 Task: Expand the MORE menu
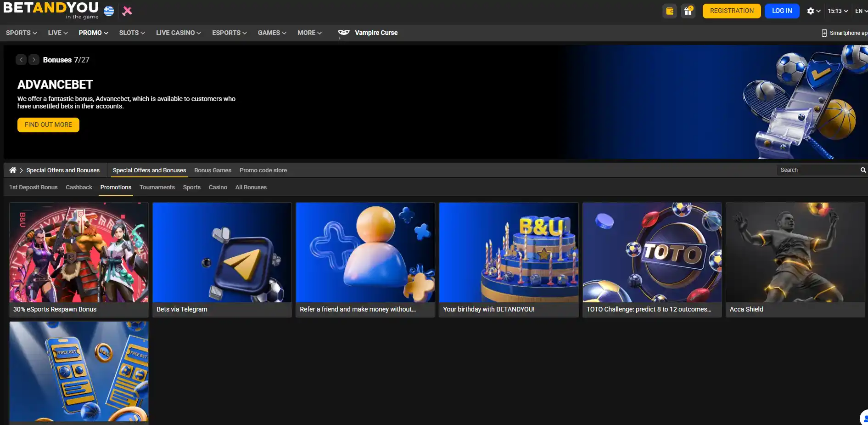(310, 33)
